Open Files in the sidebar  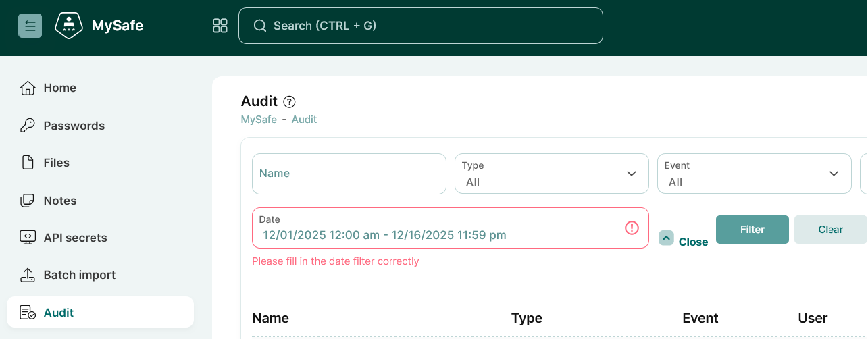[x=56, y=163]
